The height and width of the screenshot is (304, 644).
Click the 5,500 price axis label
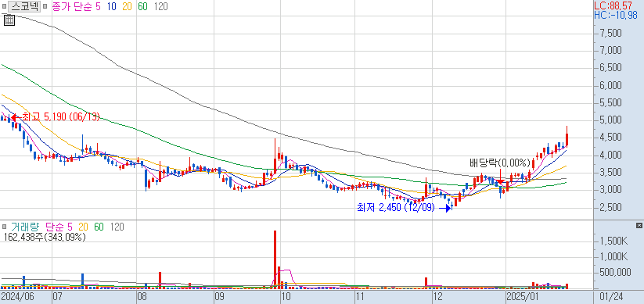point(610,103)
